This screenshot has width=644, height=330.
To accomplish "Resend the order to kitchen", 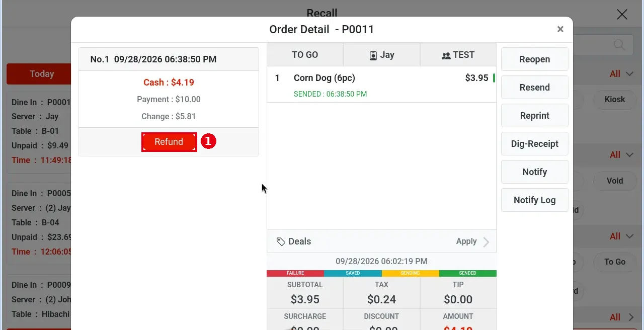I will (535, 88).
